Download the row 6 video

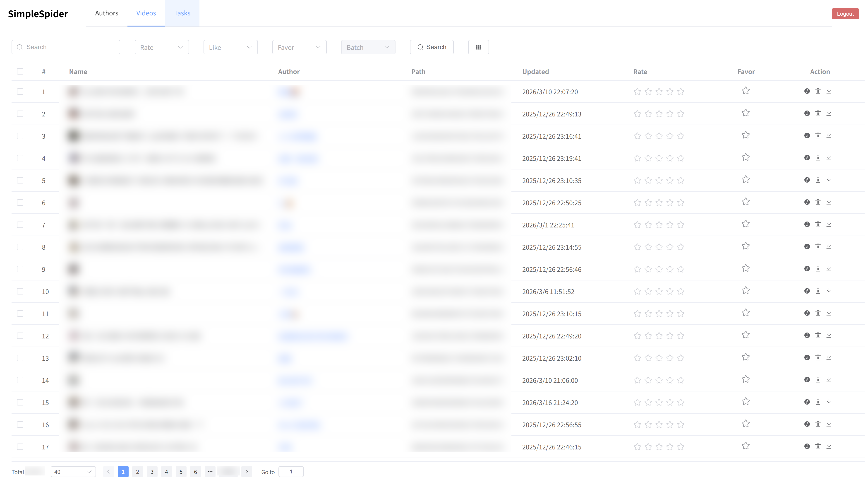pyautogui.click(x=829, y=202)
